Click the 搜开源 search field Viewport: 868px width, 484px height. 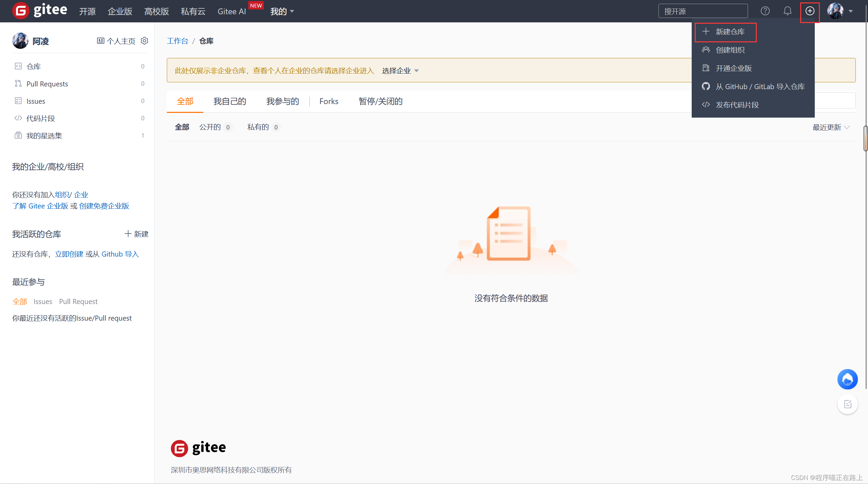coord(703,11)
